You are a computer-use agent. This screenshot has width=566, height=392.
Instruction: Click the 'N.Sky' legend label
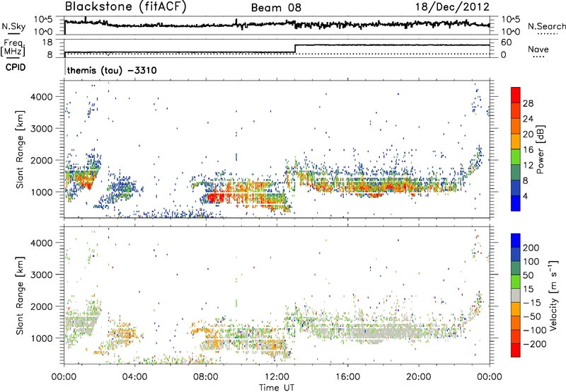tap(13, 26)
